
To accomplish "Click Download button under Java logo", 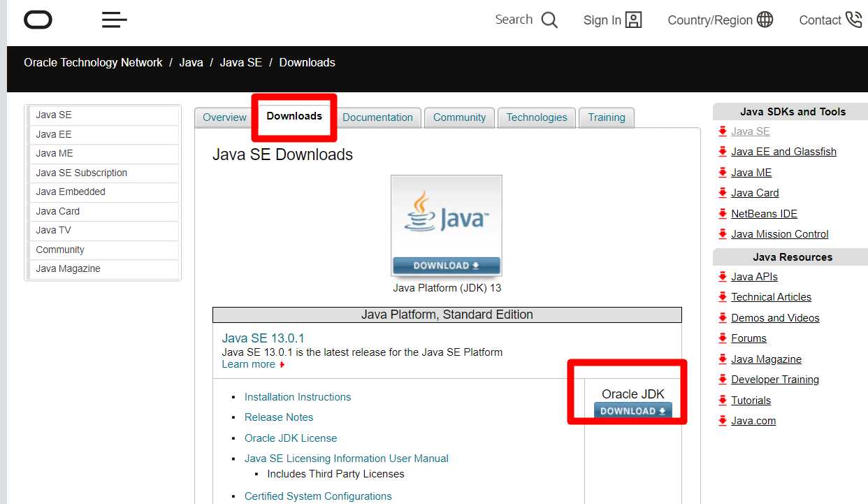I will [x=447, y=266].
